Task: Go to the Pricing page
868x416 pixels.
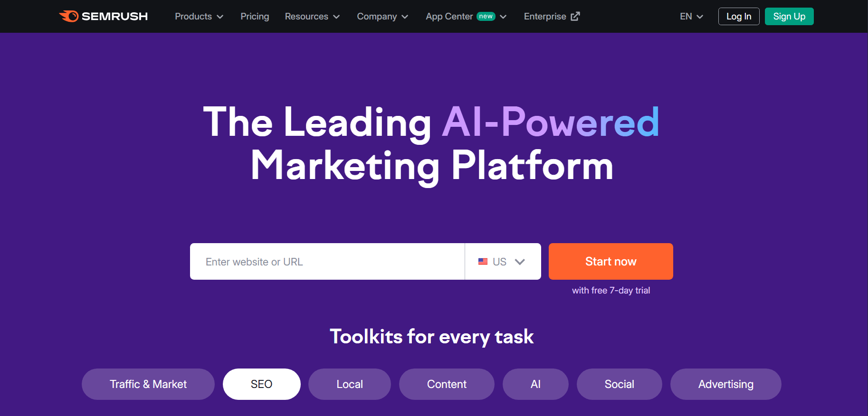Action: [255, 16]
